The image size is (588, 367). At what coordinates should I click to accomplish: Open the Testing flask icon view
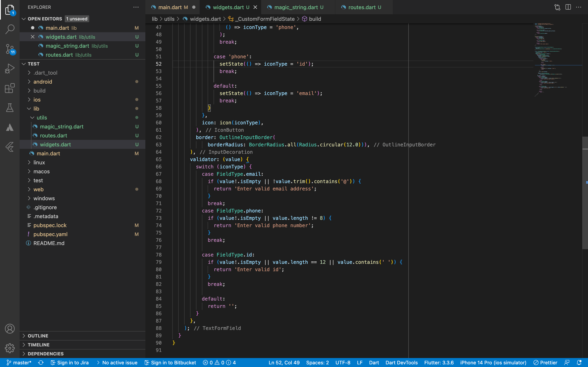(10, 108)
